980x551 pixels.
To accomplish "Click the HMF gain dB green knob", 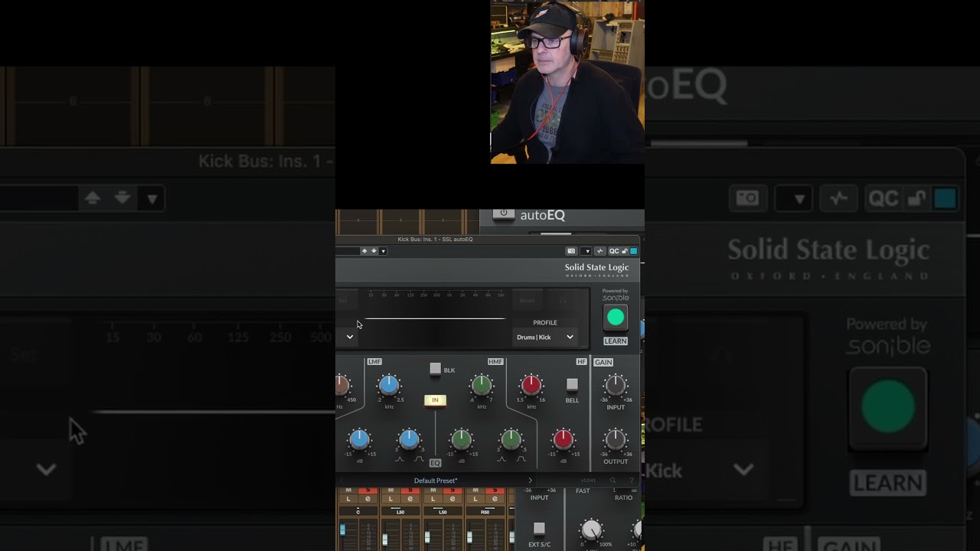I will (461, 439).
